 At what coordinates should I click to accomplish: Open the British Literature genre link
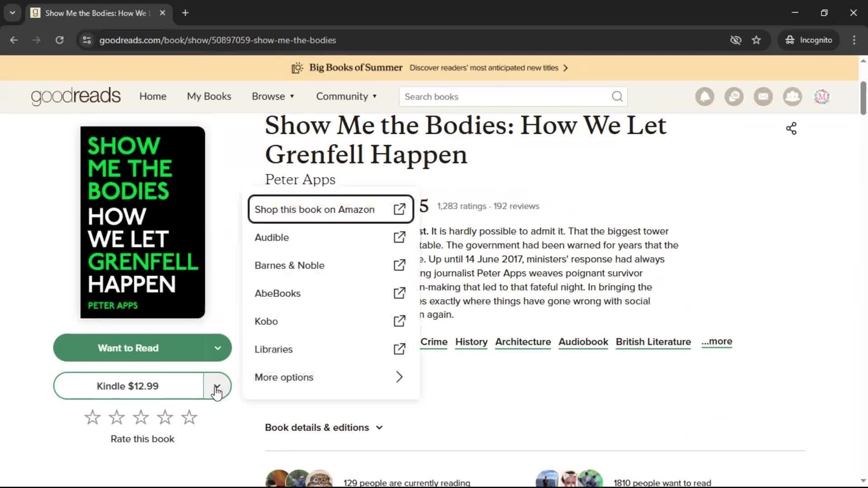pos(653,342)
